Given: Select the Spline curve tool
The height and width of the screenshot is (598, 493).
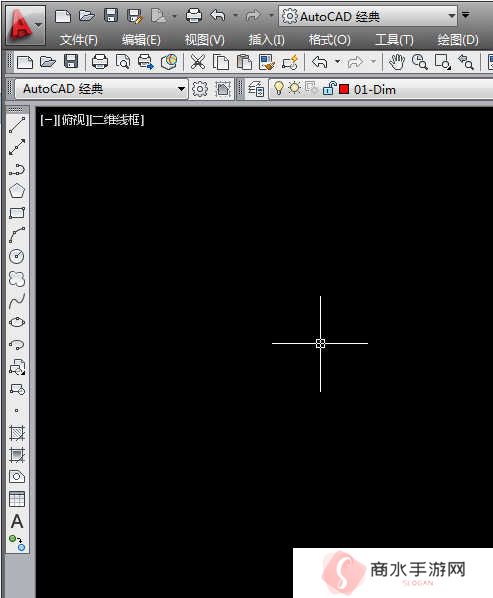Looking at the screenshot, I should pos(17,301).
